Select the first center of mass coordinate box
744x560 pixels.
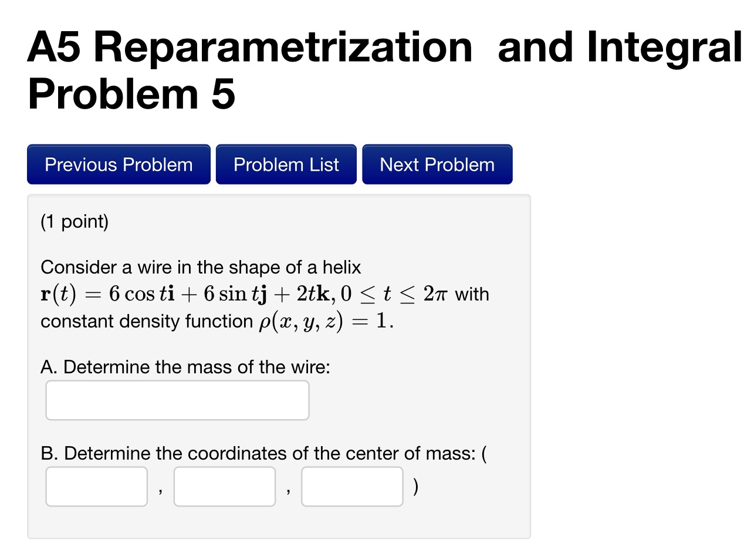[x=96, y=486]
